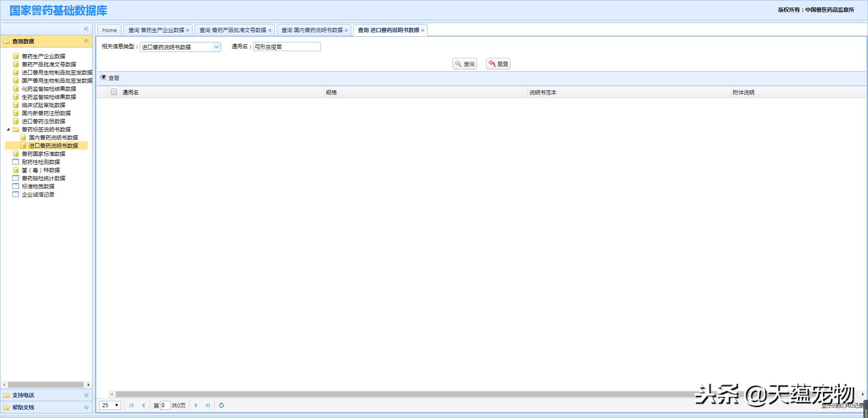Open 进口兽用生物制品批签发数据 in the tree
The image size is (868, 418).
[57, 72]
